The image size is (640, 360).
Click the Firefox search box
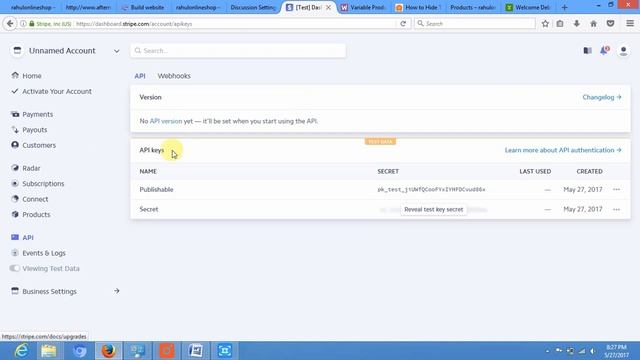[475, 24]
